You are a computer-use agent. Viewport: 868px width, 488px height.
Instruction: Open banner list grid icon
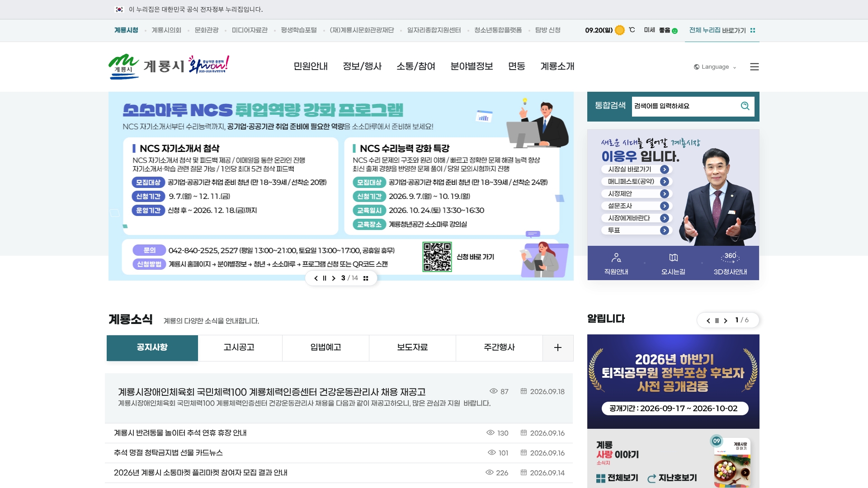click(366, 278)
